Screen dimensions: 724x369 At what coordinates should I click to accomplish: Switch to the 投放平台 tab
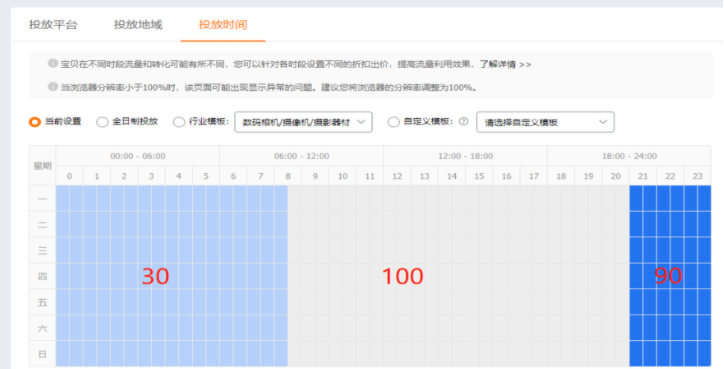53,24
